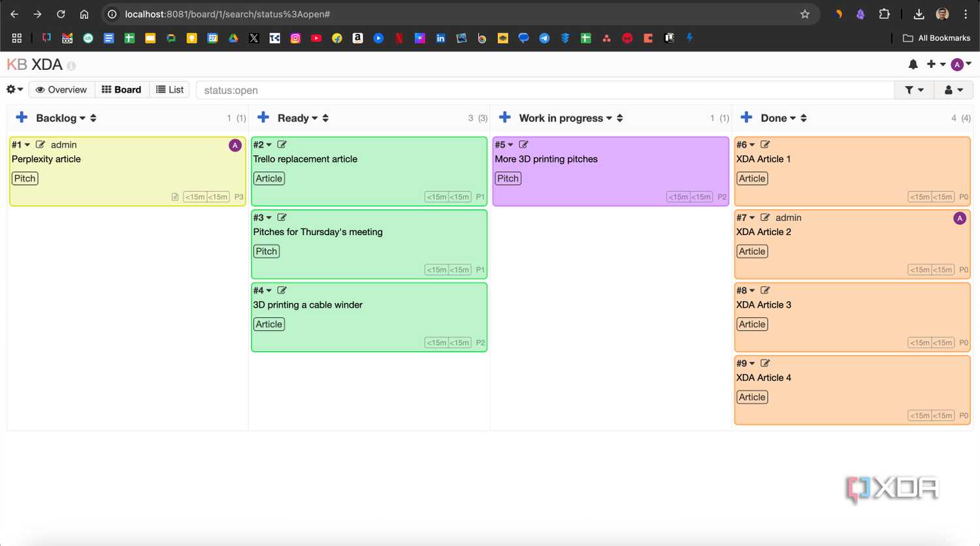Viewport: 980px width, 546px height.
Task: Toggle Ready column sort arrows
Action: [x=325, y=118]
